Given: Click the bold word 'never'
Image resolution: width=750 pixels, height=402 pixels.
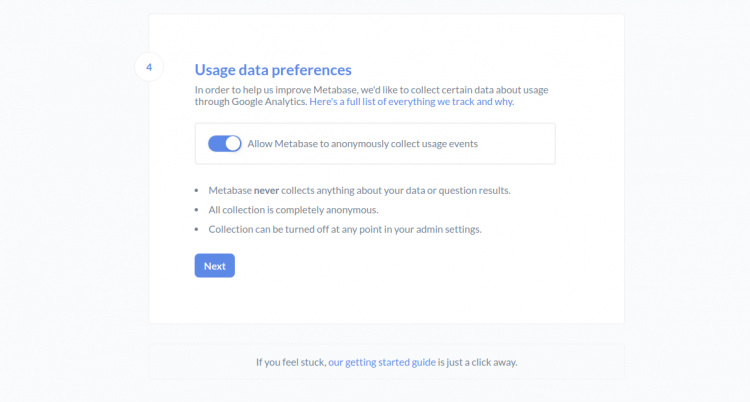Looking at the screenshot, I should [x=266, y=190].
